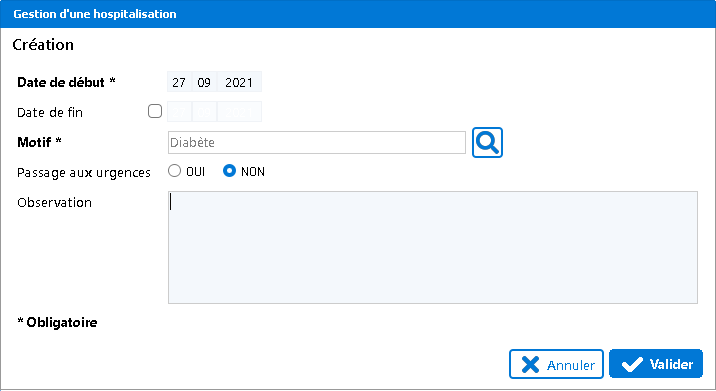Click the greyed month field of Date de fin
Viewport: 716px width, 391px height.
[x=204, y=112]
